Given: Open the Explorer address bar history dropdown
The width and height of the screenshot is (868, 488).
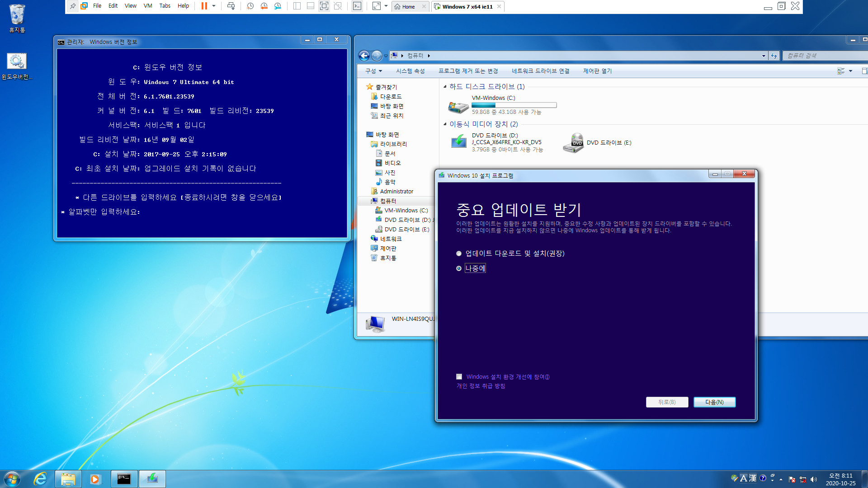Looking at the screenshot, I should 764,56.
